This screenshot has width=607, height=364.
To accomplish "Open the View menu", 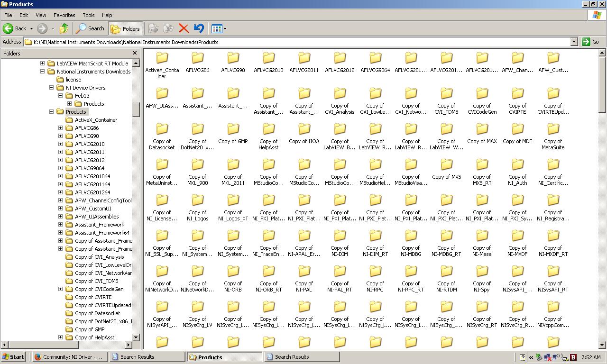I will [41, 15].
